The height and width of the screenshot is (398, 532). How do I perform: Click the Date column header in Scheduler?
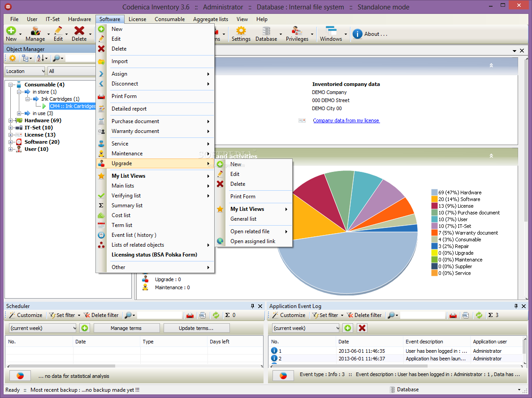107,342
